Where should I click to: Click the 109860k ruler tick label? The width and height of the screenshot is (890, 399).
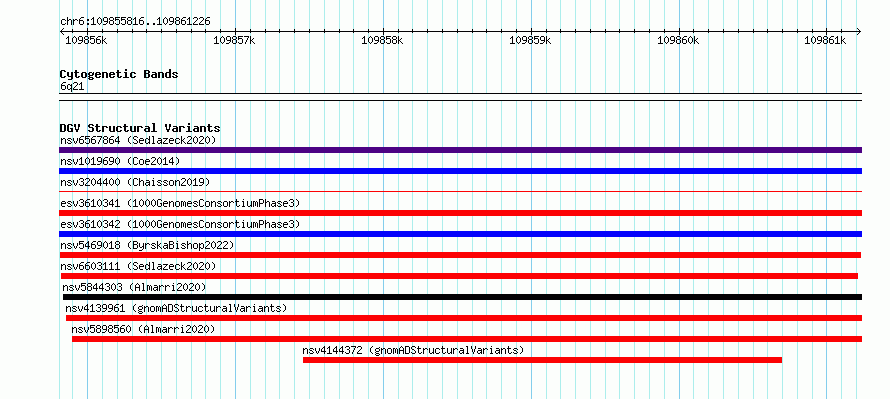[678, 40]
